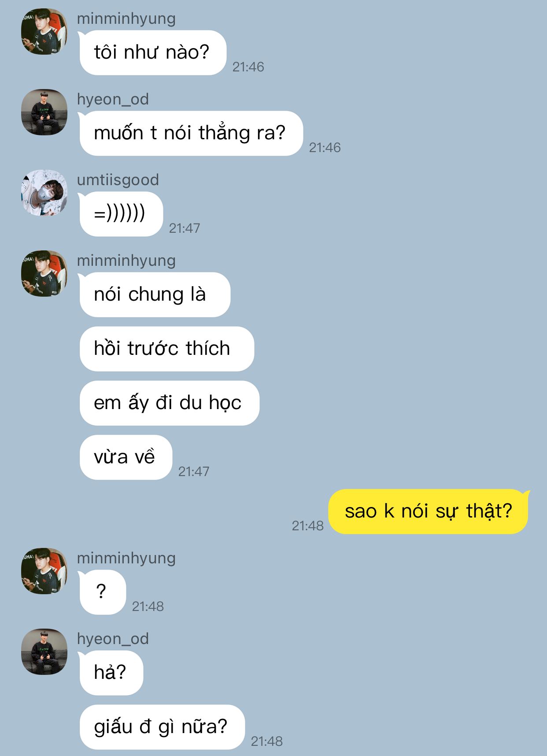
Task: Select the "=))))))" message bubble
Action: 121,214
